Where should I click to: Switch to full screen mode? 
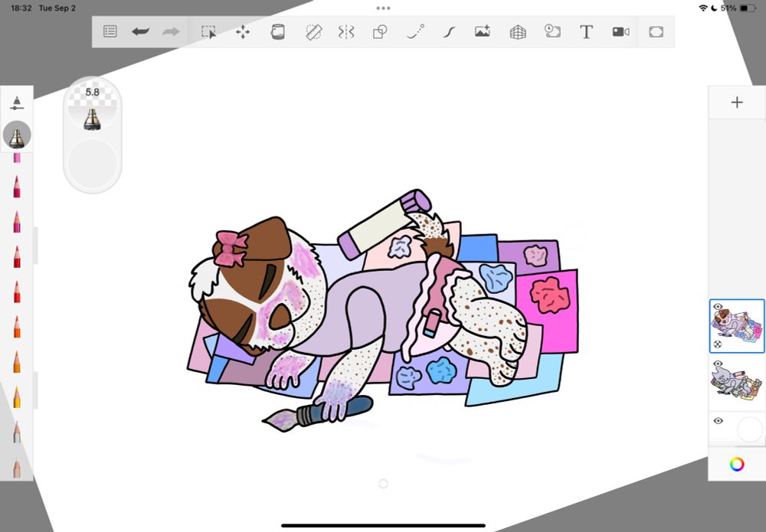(x=656, y=31)
